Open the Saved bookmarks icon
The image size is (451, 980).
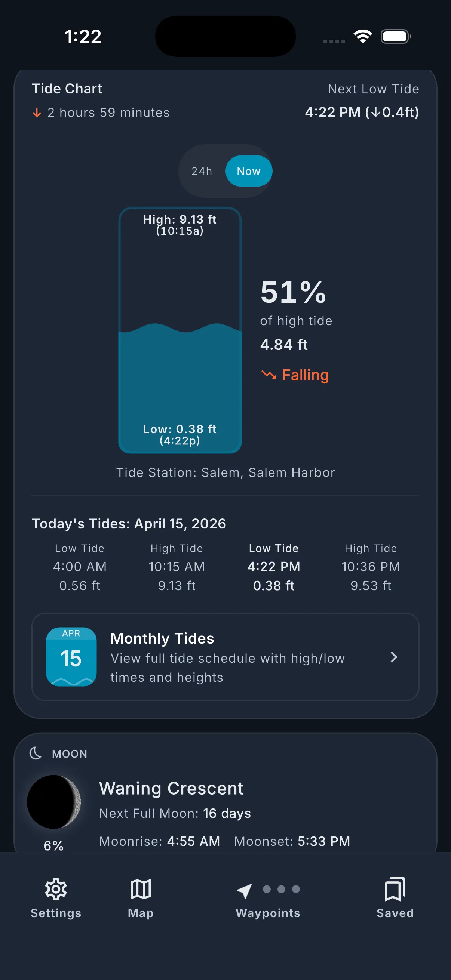click(395, 889)
